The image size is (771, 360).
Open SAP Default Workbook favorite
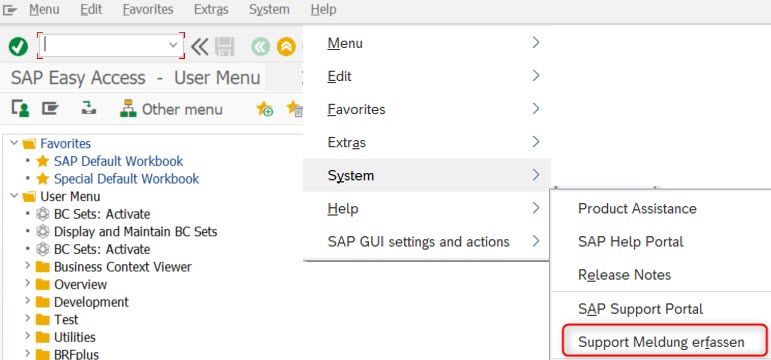pos(119,161)
